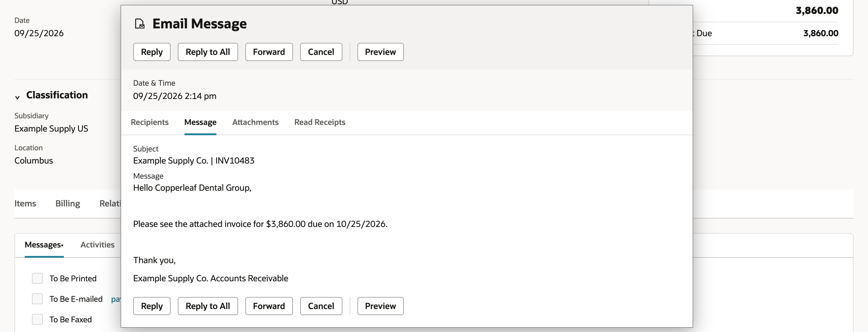Image resolution: width=868 pixels, height=332 pixels.
Task: Click the top Reply to All button
Action: pyautogui.click(x=208, y=52)
